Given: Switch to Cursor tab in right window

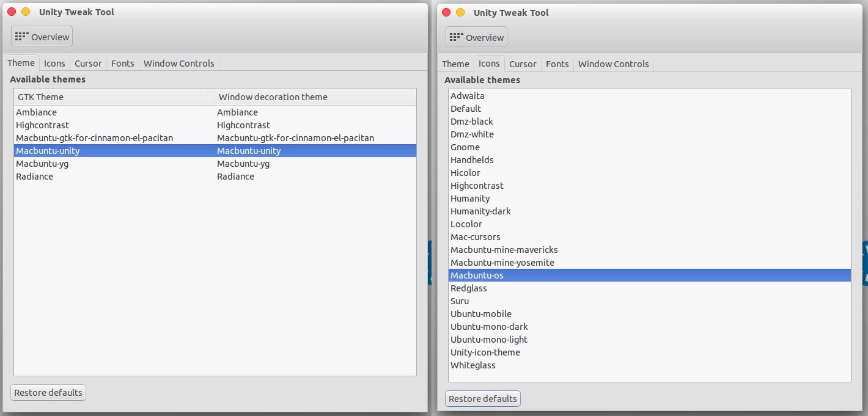Looking at the screenshot, I should coord(523,64).
